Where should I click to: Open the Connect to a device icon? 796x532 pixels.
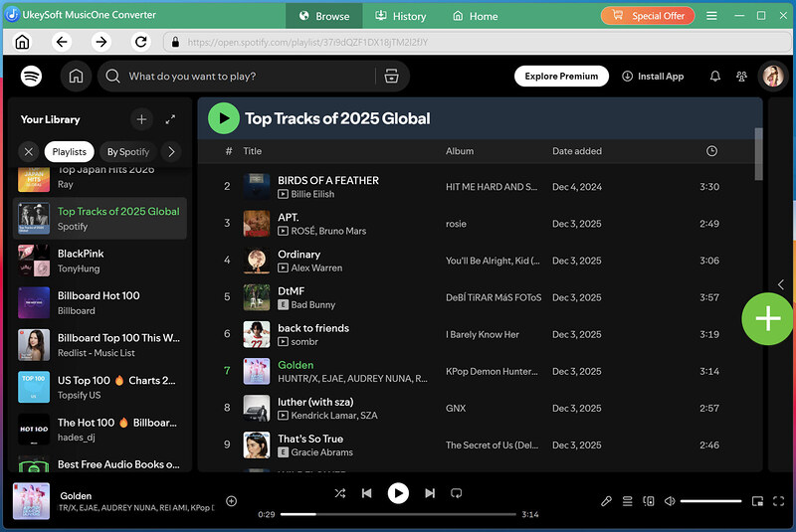(x=649, y=501)
